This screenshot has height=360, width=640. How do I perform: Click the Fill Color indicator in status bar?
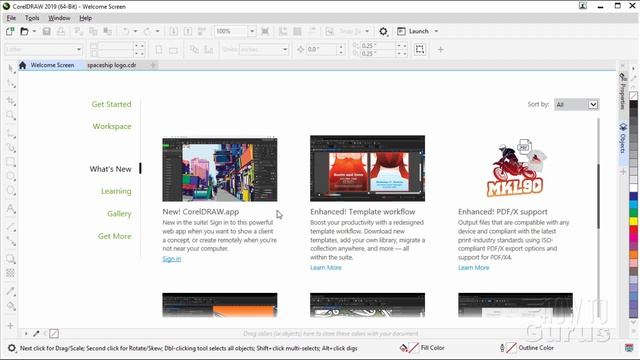pyautogui.click(x=422, y=348)
